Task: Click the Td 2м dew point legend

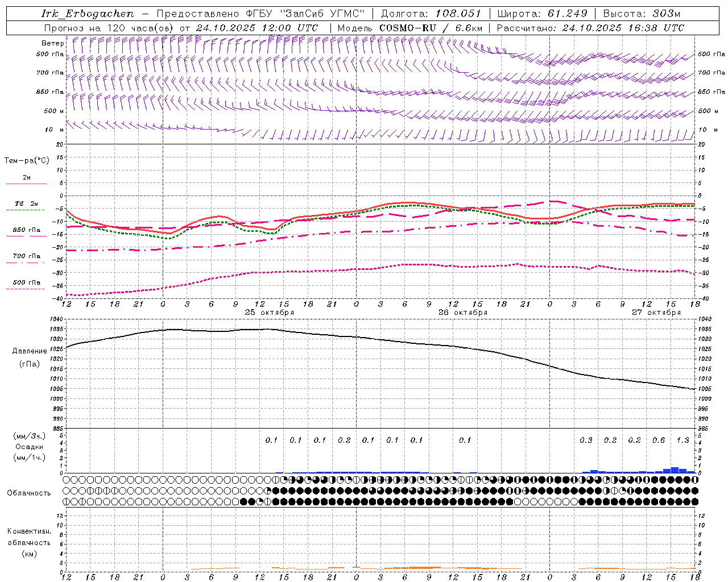Action: pos(26,204)
